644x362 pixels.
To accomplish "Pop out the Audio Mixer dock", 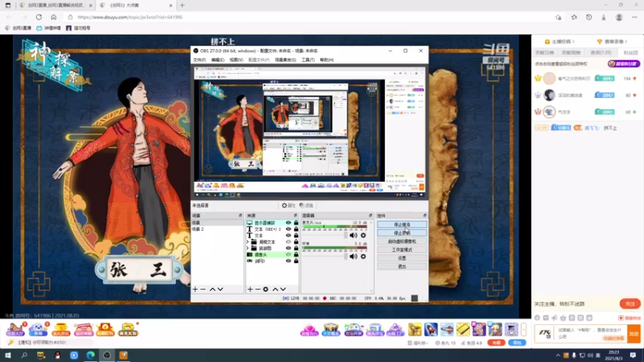I will point(370,216).
